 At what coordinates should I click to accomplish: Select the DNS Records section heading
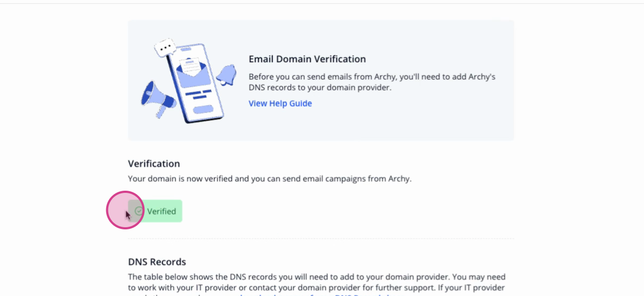point(157,262)
